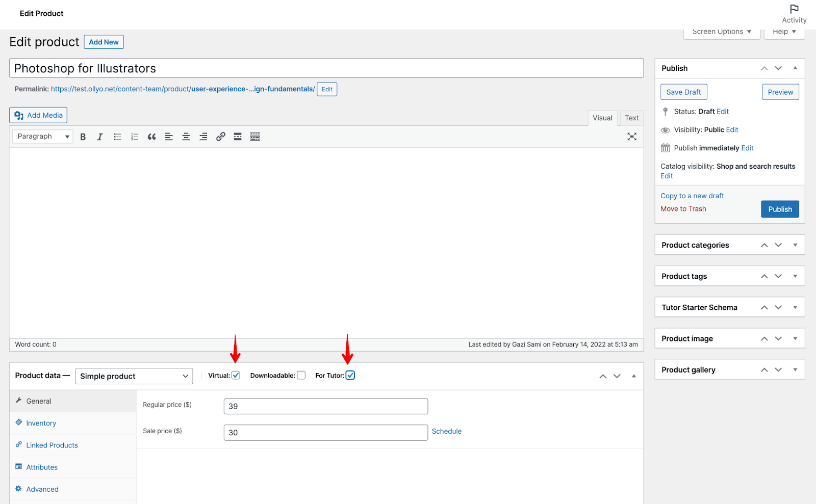816x504 pixels.
Task: Preview the product
Action: pyautogui.click(x=780, y=92)
